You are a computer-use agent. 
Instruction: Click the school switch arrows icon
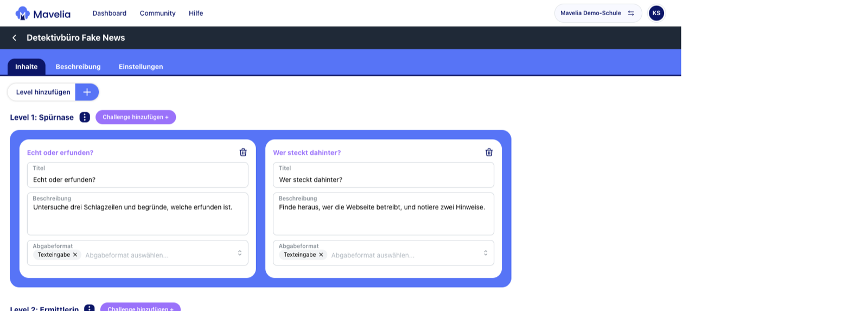[x=631, y=13]
